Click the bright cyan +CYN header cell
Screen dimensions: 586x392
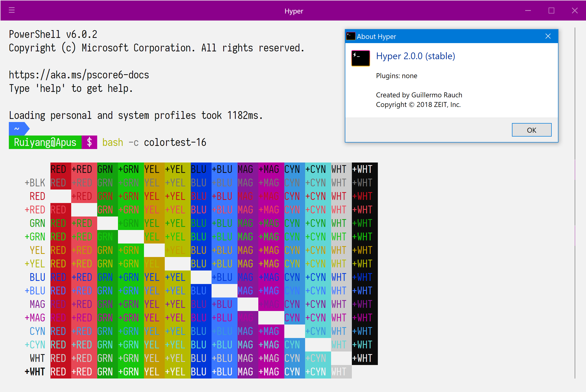tap(318, 169)
